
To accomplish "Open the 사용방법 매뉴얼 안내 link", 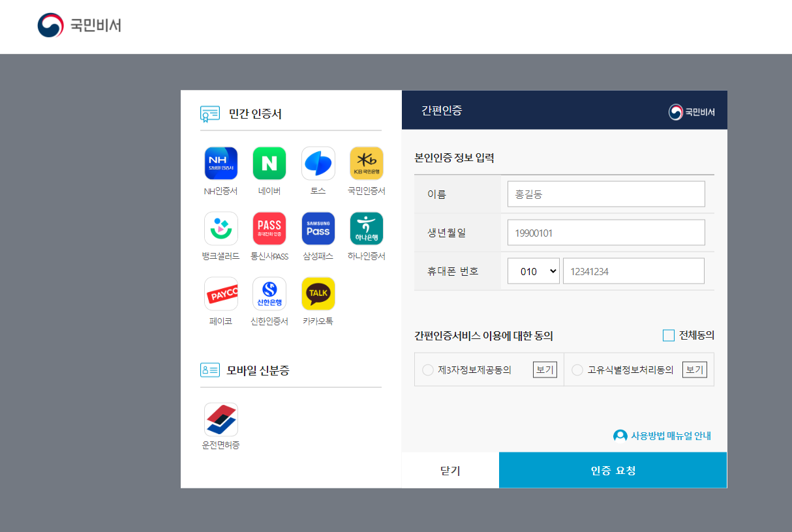I will click(x=671, y=436).
